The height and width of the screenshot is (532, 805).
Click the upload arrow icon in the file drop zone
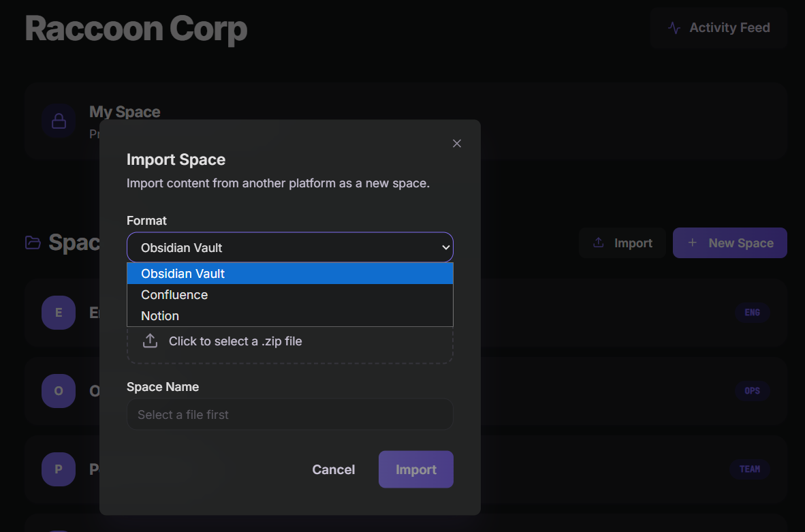(150, 341)
